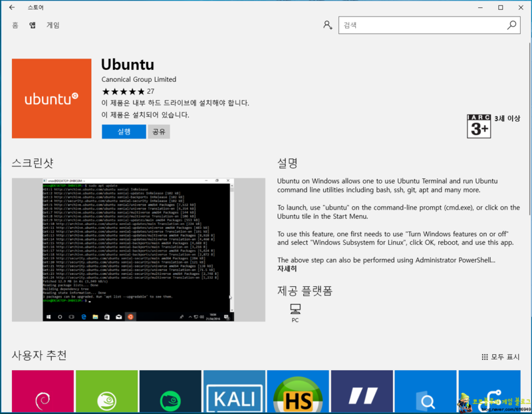Open the pink Debian swirl app tile

tap(43, 391)
